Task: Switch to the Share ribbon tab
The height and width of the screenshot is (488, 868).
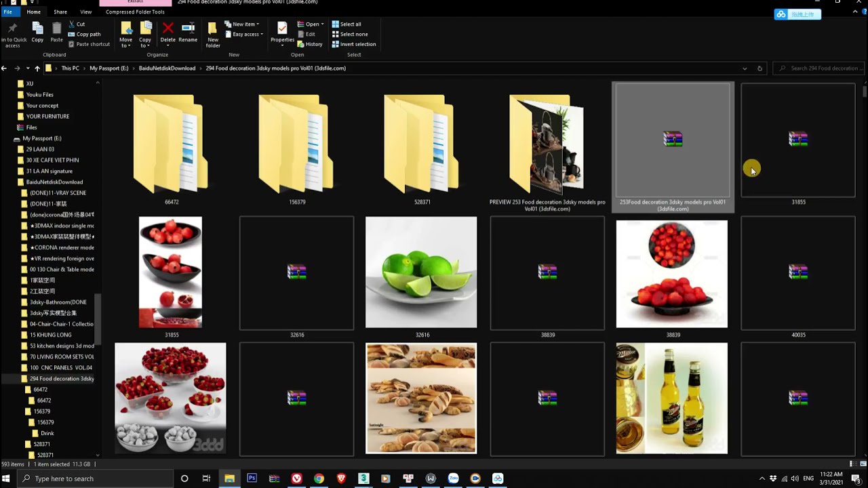Action: click(x=60, y=12)
